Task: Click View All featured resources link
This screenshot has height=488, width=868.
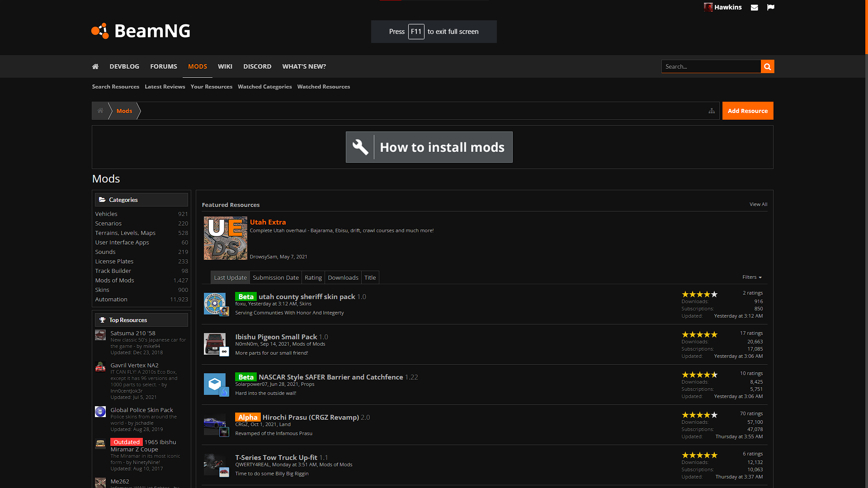Action: 758,204
